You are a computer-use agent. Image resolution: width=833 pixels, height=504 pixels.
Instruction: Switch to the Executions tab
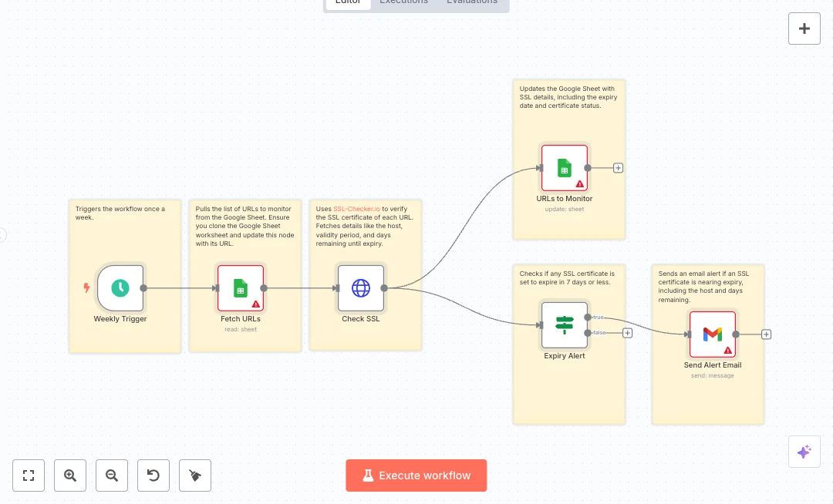[x=403, y=2]
